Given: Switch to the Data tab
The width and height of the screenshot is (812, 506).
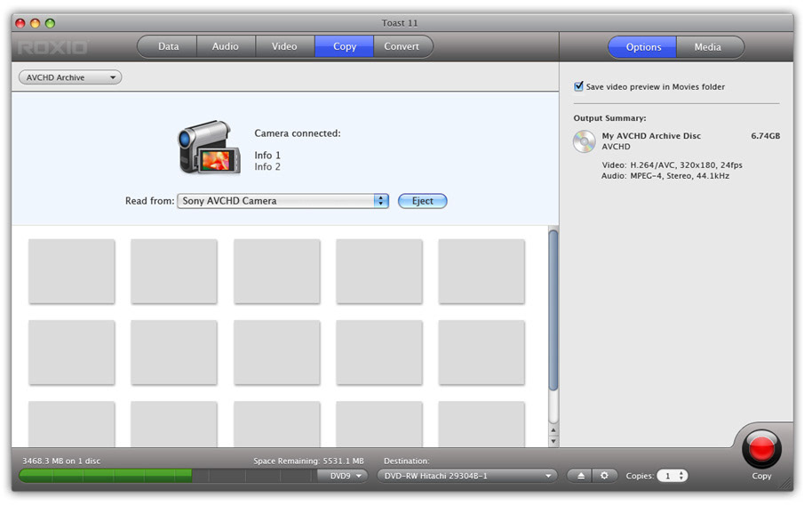Looking at the screenshot, I should coord(168,46).
